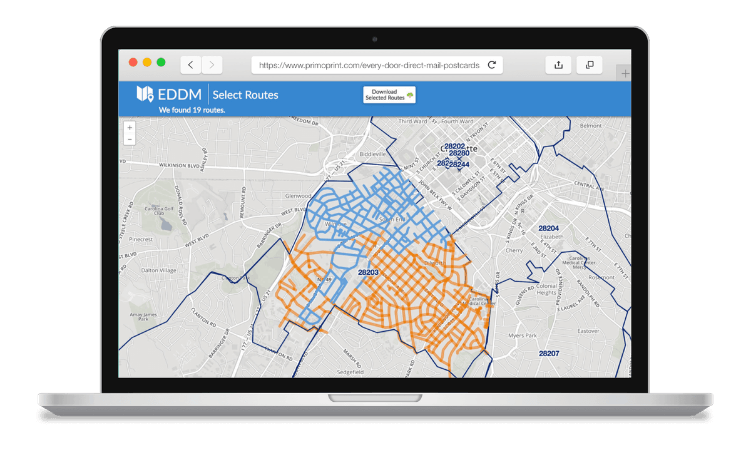Reload the page with the refresh icon
The width and height of the screenshot is (751, 460).
[x=492, y=65]
